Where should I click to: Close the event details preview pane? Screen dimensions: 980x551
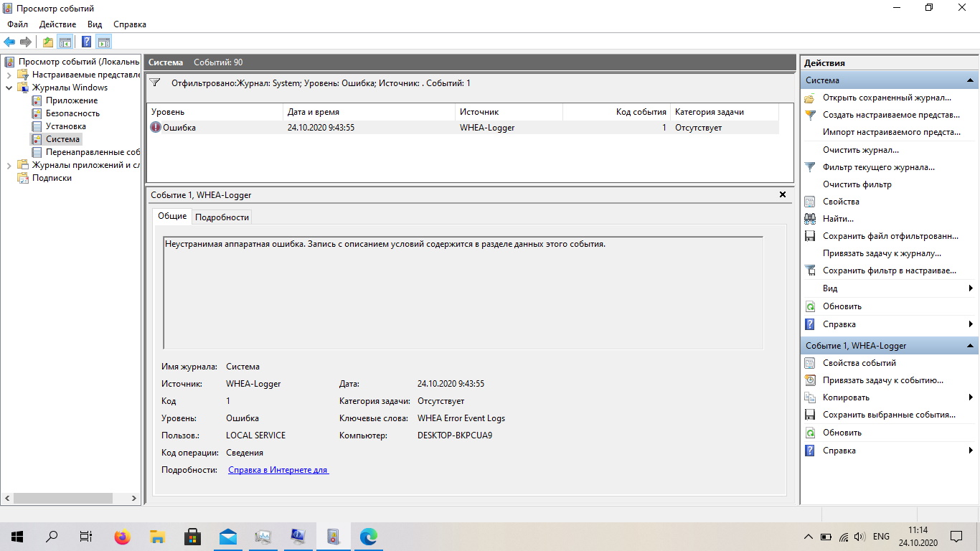pos(782,194)
